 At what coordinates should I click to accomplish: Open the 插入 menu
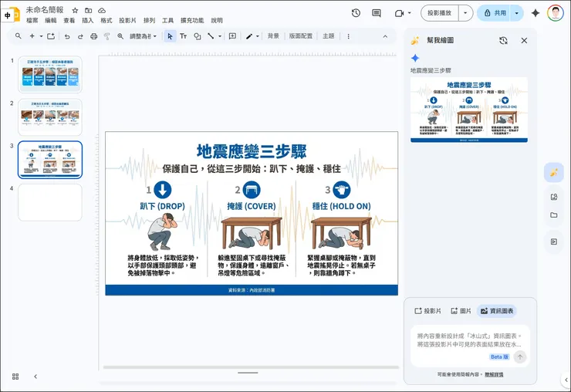[87, 20]
